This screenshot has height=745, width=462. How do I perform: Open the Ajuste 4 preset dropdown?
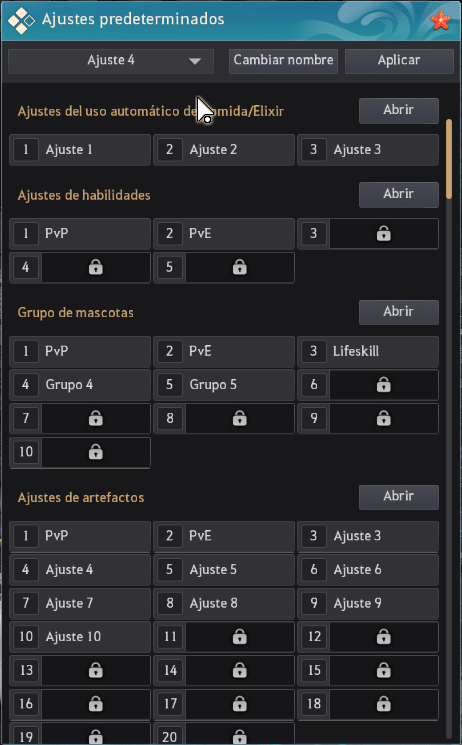pos(111,61)
